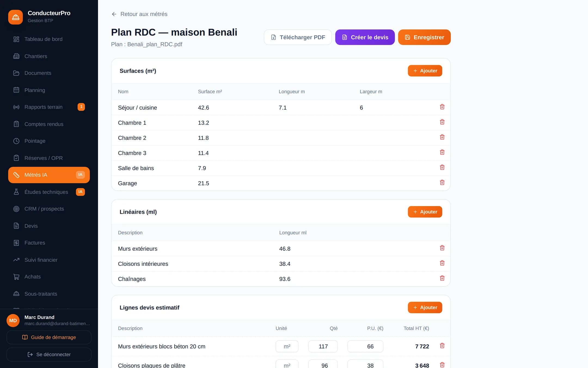588x368 pixels.
Task: Remove the Garage surface row
Action: (442, 183)
